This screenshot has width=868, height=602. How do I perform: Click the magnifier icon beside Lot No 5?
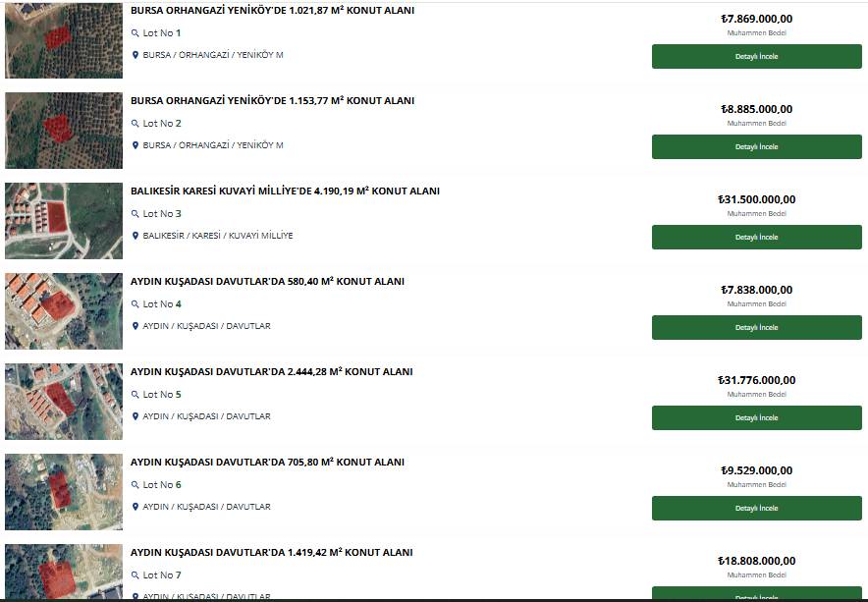[136, 395]
